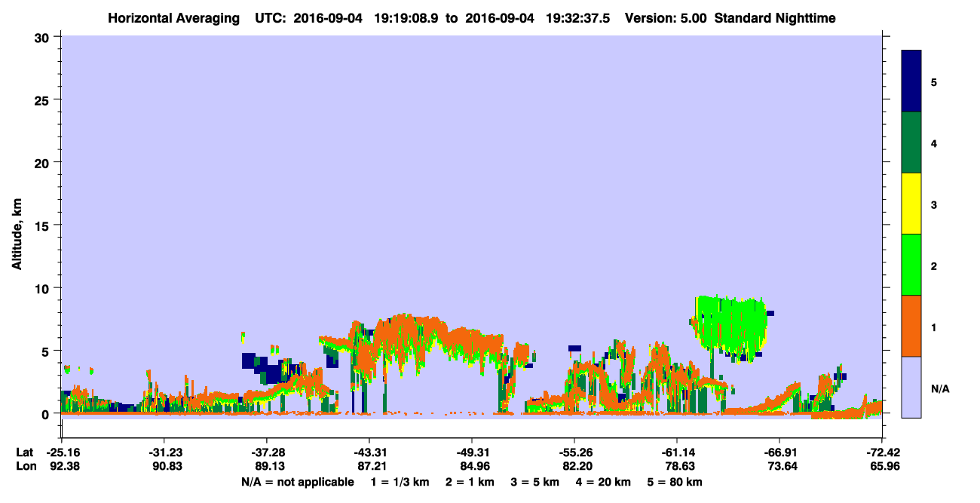Click the lavender N/A colorbar segment
This screenshot has width=980, height=503.
tap(911, 387)
